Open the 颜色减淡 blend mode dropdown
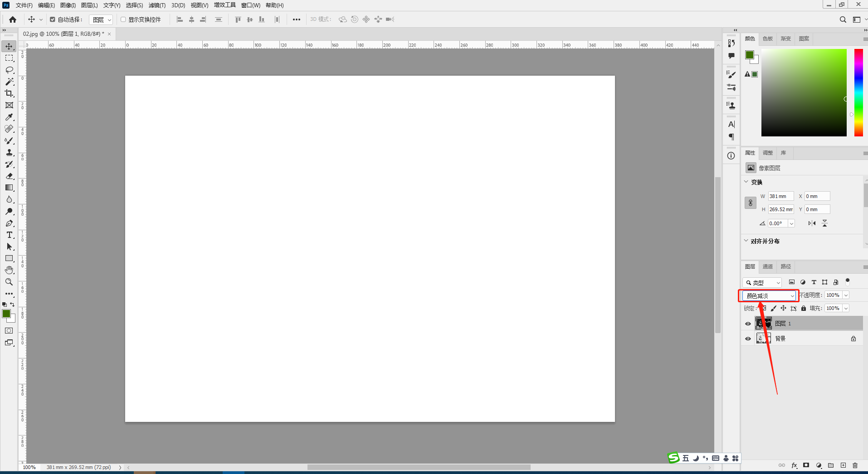The width and height of the screenshot is (868, 474). 770,296
